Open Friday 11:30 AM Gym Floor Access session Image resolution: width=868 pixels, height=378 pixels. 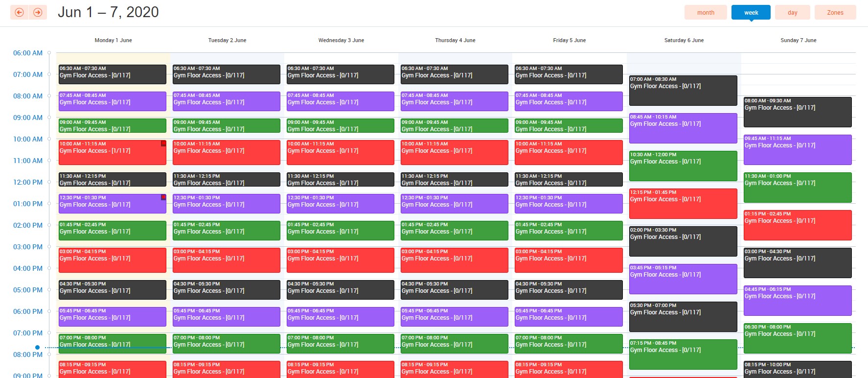[x=568, y=180]
